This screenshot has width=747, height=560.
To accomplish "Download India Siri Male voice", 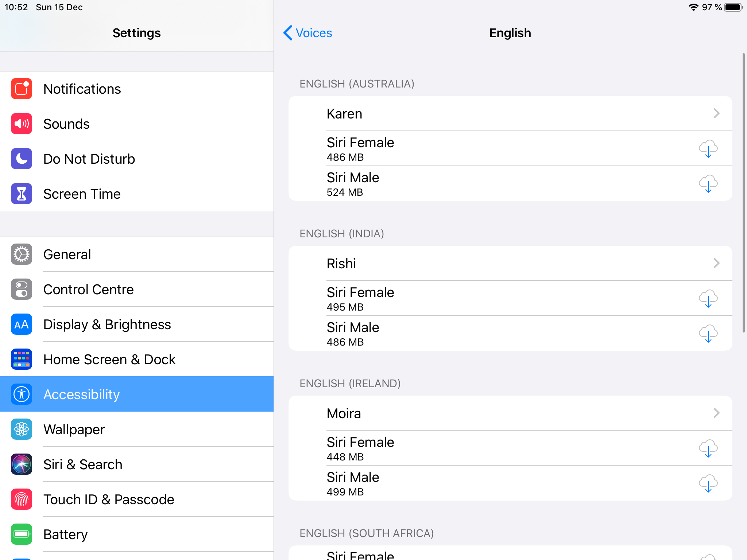I will point(708,333).
